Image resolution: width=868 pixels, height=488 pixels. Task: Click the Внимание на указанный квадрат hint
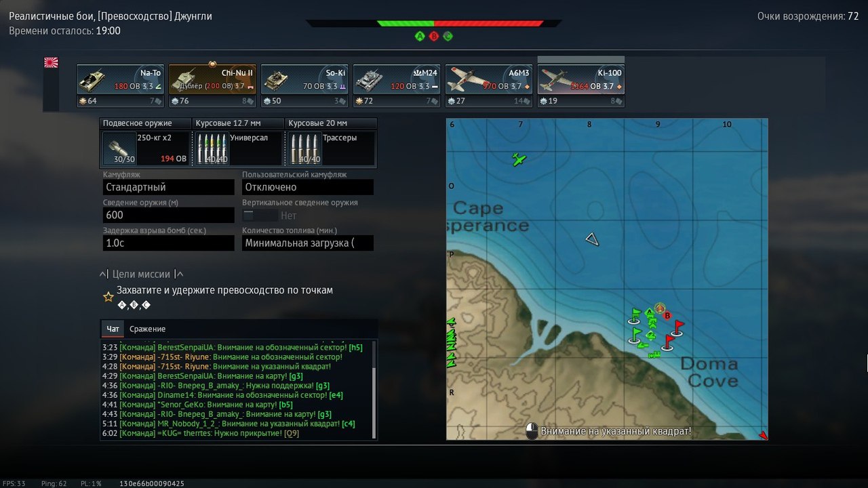(x=616, y=431)
